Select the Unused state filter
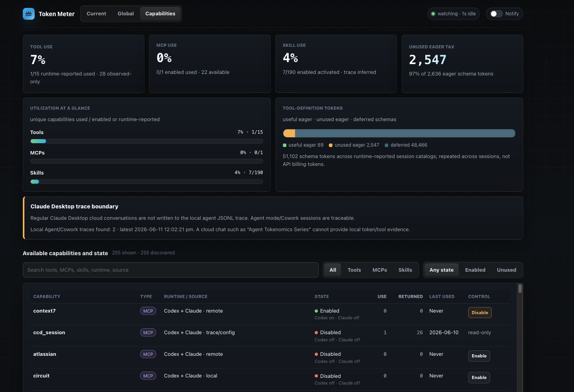Viewport: 574px width, 392px height. (506, 270)
